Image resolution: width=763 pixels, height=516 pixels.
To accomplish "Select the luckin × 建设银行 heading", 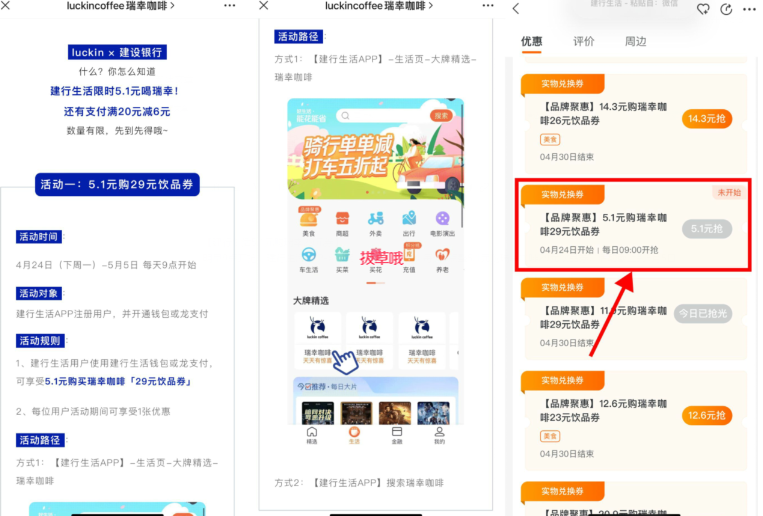I will point(117,53).
